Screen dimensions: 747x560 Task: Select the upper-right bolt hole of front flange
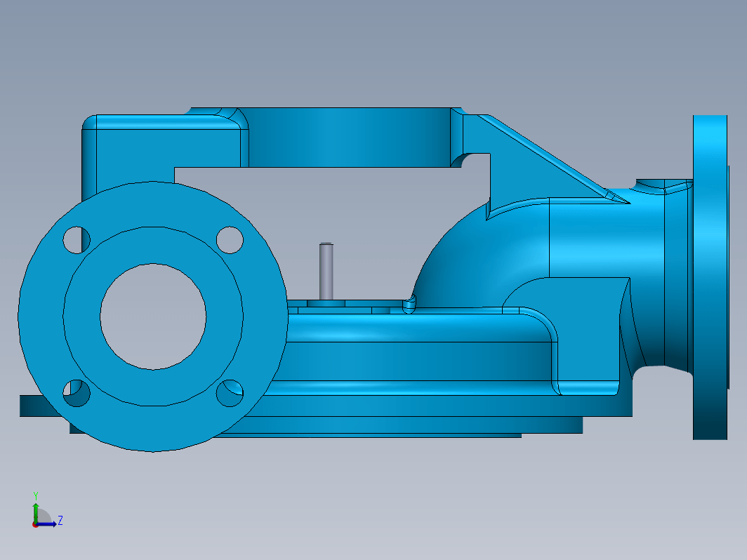click(x=230, y=240)
